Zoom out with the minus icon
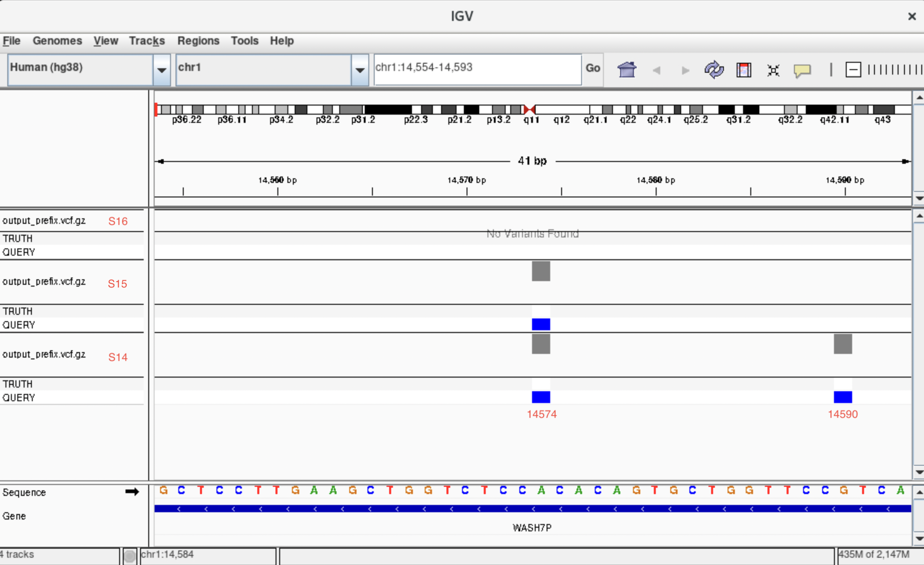The image size is (924, 565). [x=853, y=70]
